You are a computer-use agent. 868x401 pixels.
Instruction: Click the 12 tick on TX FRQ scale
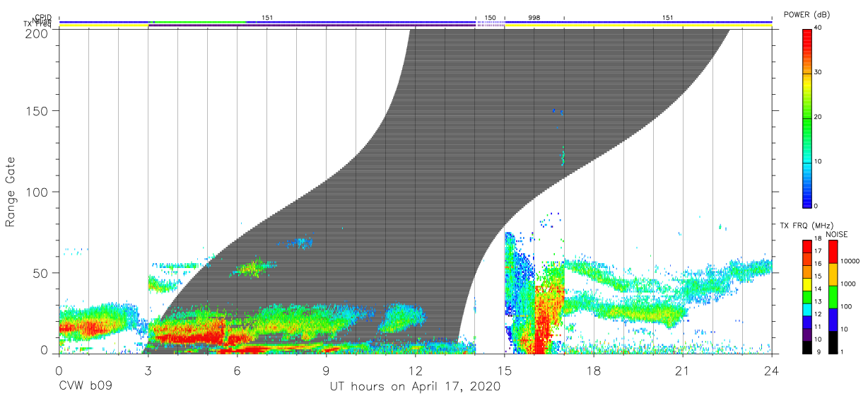coord(818,315)
